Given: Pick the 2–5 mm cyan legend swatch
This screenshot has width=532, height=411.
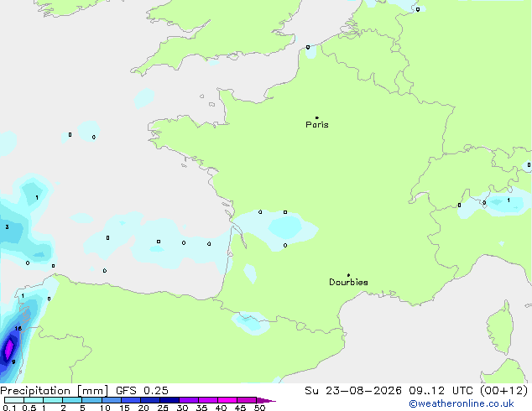Looking at the screenshot, I should [72, 400].
